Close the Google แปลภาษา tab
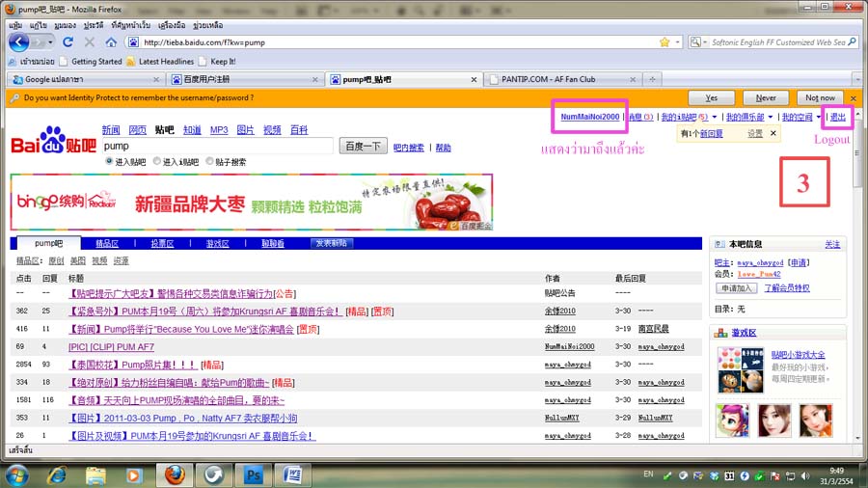868x488 pixels. pos(156,80)
